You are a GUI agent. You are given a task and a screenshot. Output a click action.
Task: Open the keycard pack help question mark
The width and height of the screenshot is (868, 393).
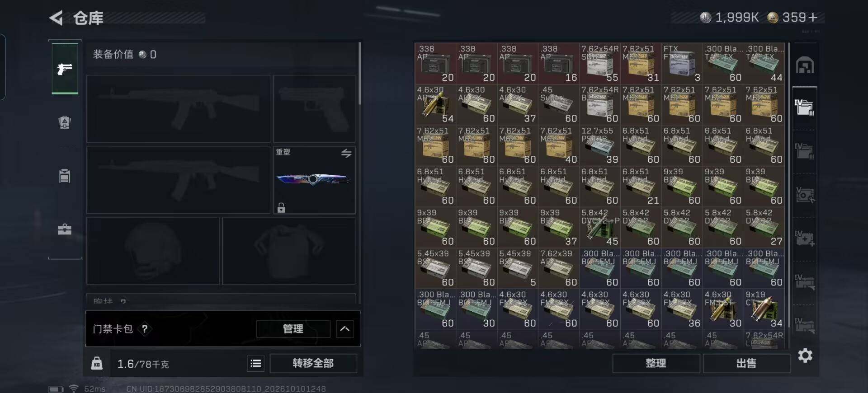[145, 329]
